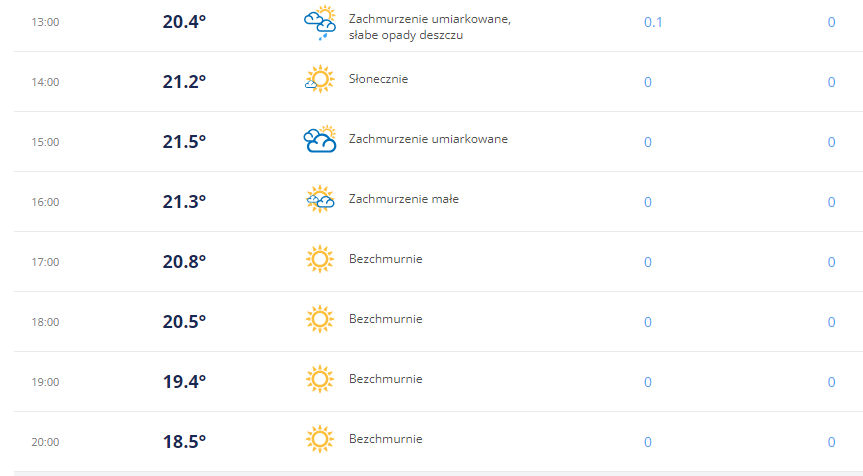This screenshot has height=476, width=863.
Task: Click the Bezchmurnie text at 17:00
Action: 386,259
